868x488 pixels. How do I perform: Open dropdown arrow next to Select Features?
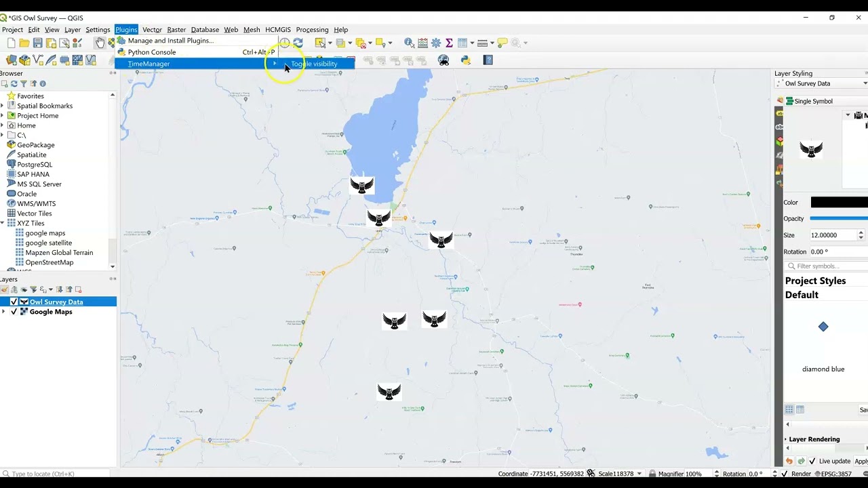pyautogui.click(x=330, y=43)
